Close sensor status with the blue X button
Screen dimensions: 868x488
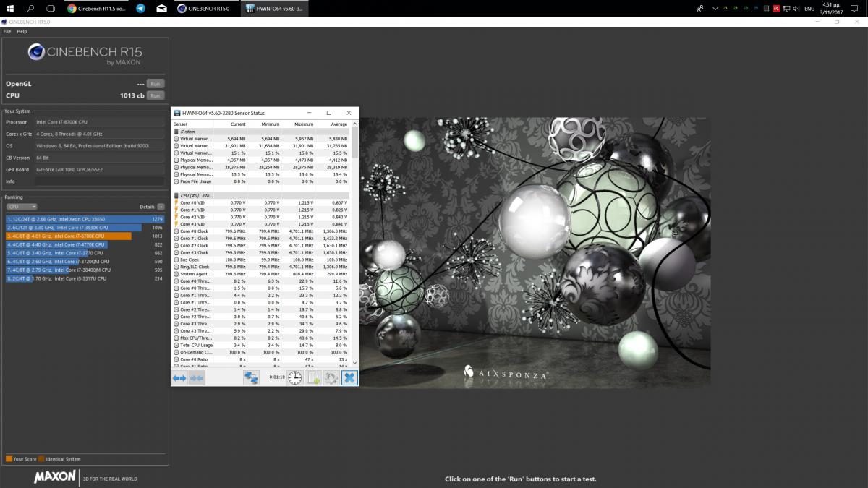[x=349, y=377]
